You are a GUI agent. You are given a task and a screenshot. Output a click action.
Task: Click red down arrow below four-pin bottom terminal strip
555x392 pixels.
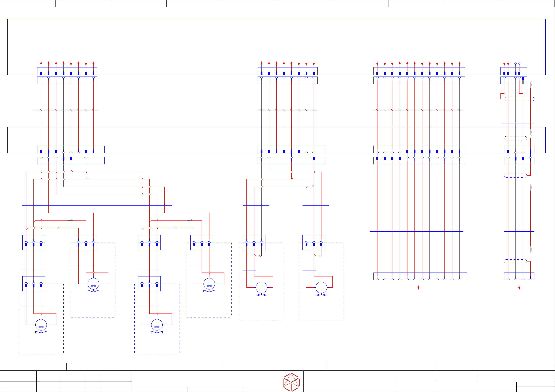point(519,288)
